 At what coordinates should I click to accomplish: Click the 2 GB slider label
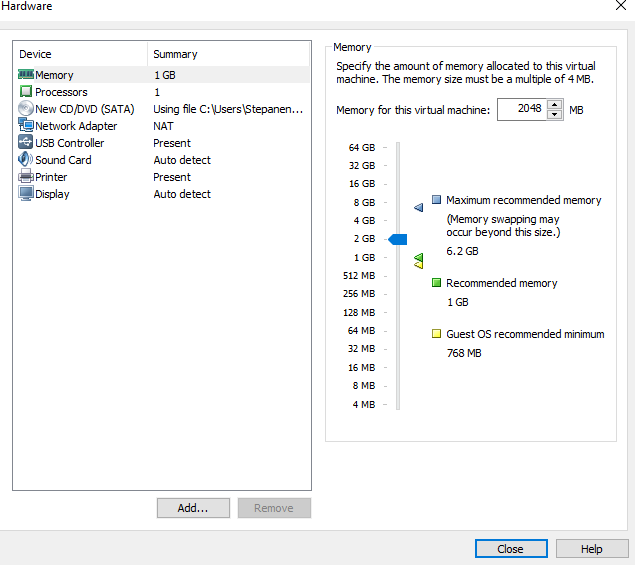364,239
